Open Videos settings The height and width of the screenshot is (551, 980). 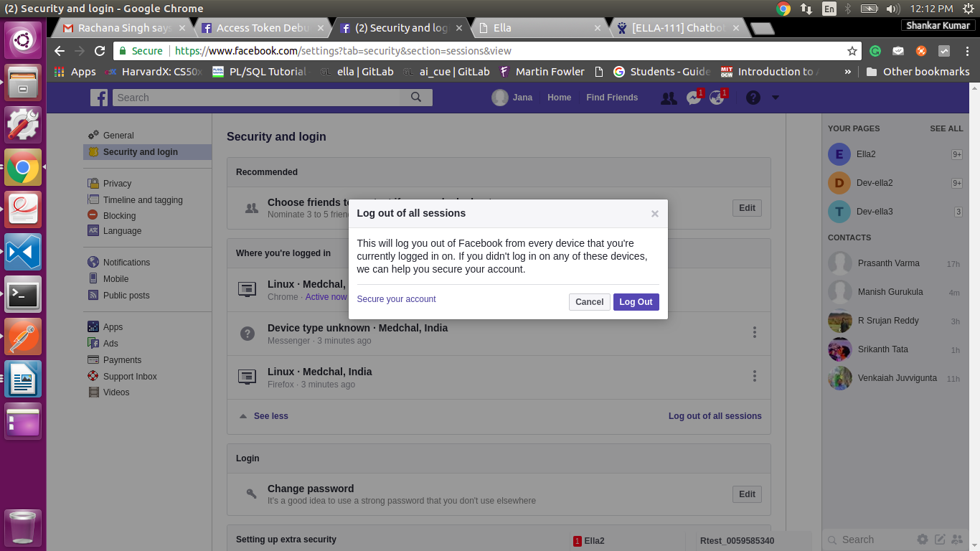116,392
